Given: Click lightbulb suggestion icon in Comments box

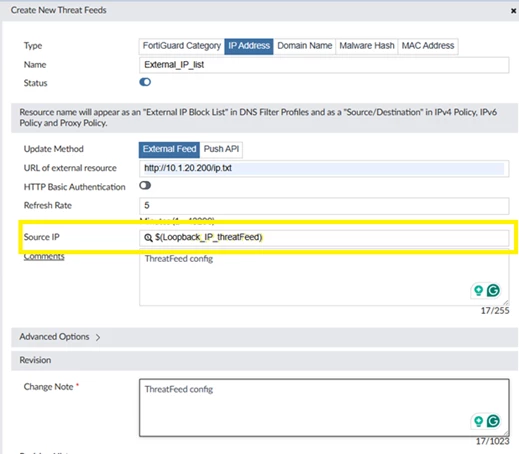Looking at the screenshot, I should (x=479, y=290).
